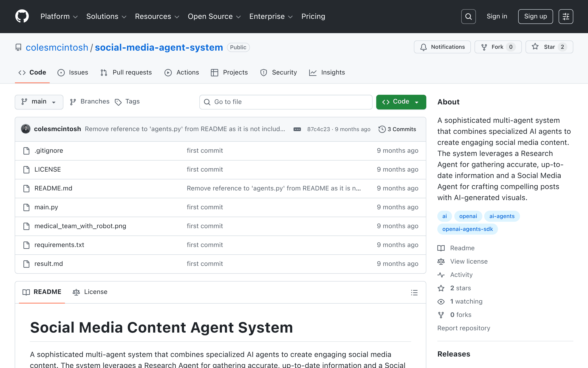Expand the Solutions menu
The image size is (588, 368).
coord(106,16)
